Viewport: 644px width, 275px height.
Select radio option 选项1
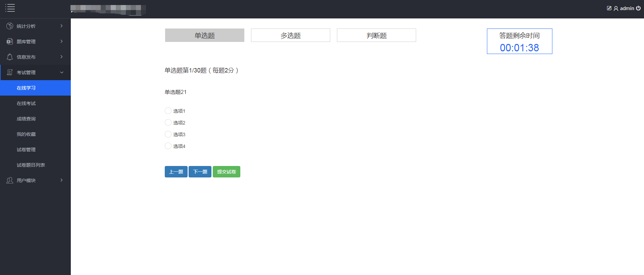(x=168, y=111)
